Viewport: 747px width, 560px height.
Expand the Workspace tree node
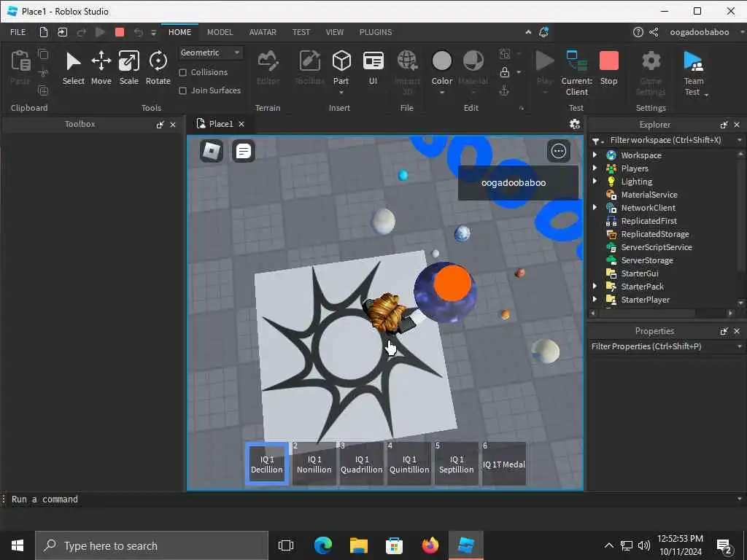pos(595,155)
